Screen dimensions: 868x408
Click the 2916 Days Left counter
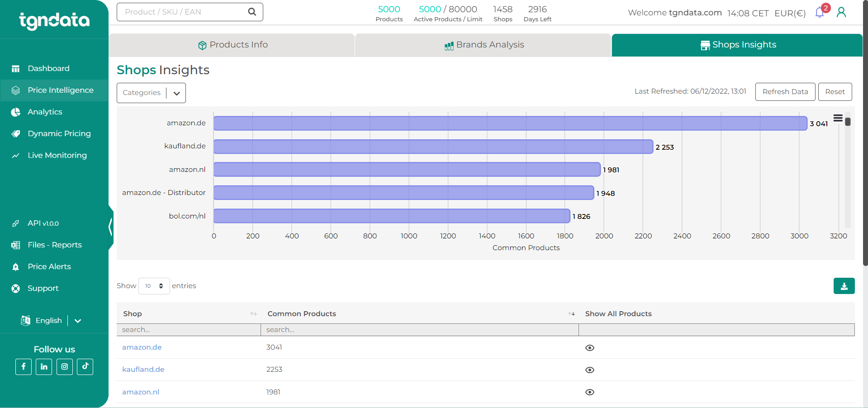(537, 14)
